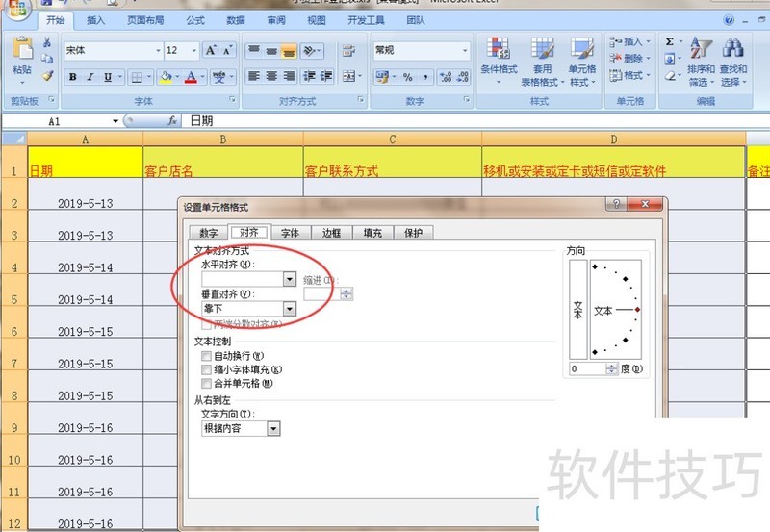
Task: Check the Merge cells (合并单元格) box
Action: (206, 383)
